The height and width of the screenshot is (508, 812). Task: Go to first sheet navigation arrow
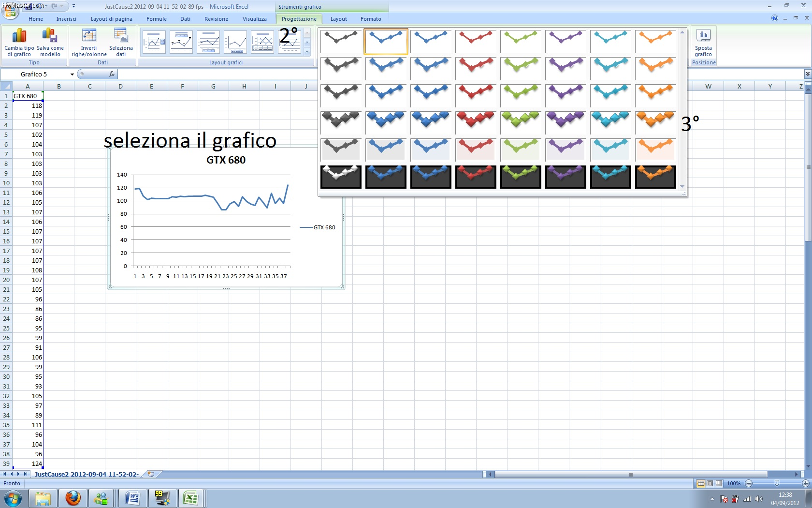tap(4, 474)
